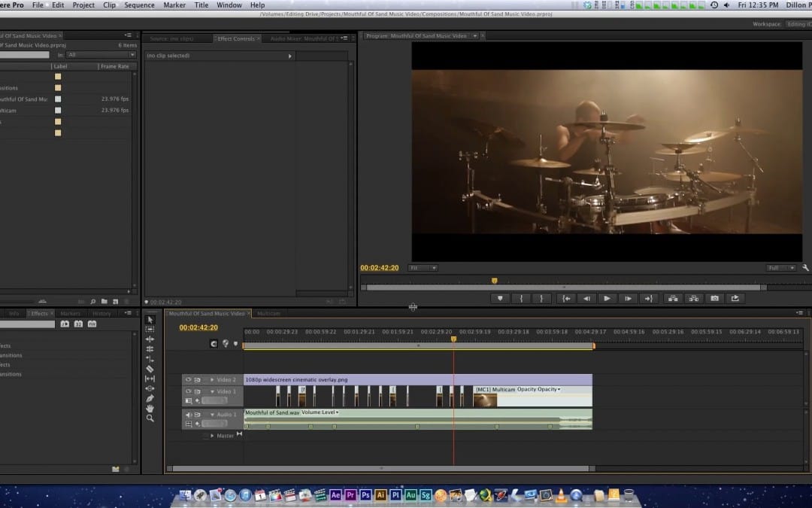Expand the Video 2 track

[212, 380]
